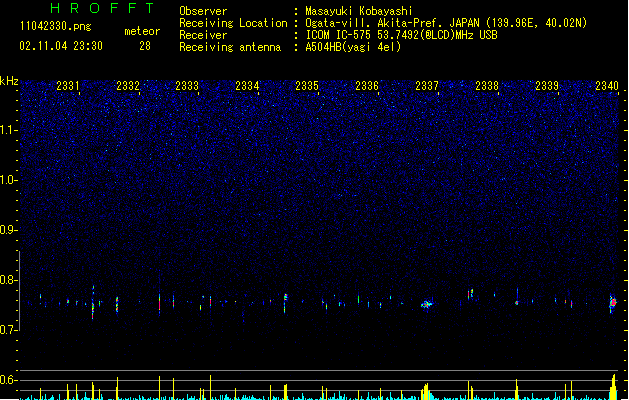Viewport: 629px width, 400px height.
Task: Click time marker 2334
Action: point(247,86)
